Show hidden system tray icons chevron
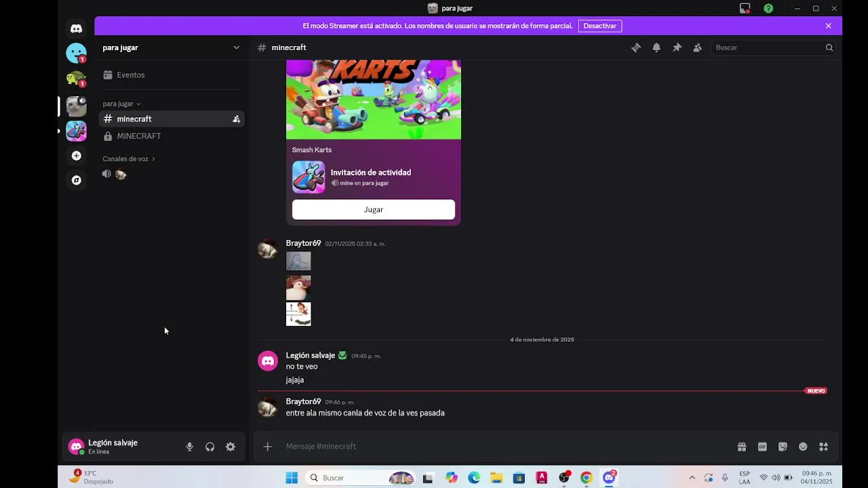 click(x=692, y=478)
